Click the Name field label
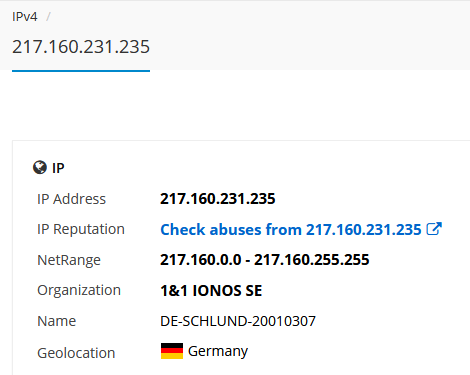 click(x=56, y=321)
